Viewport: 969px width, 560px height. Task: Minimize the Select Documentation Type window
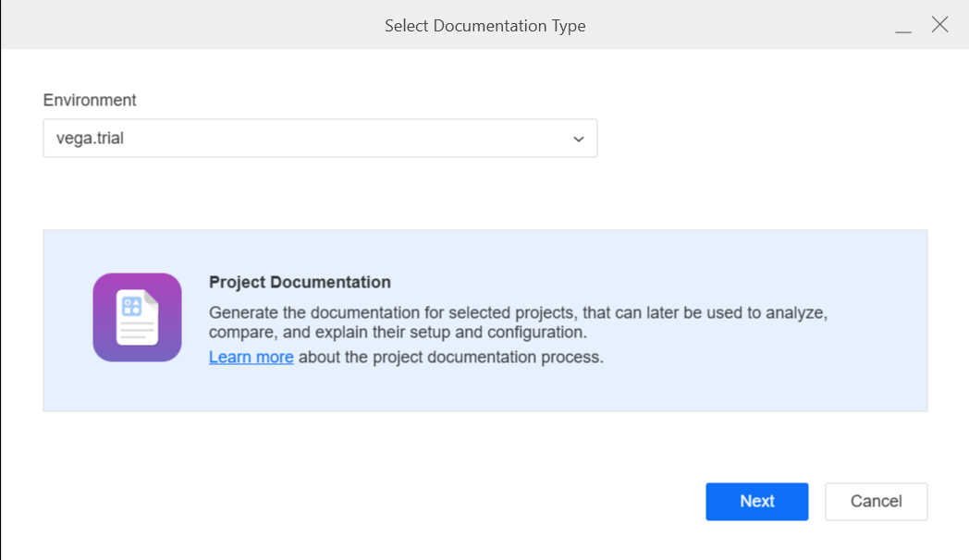tap(903, 26)
